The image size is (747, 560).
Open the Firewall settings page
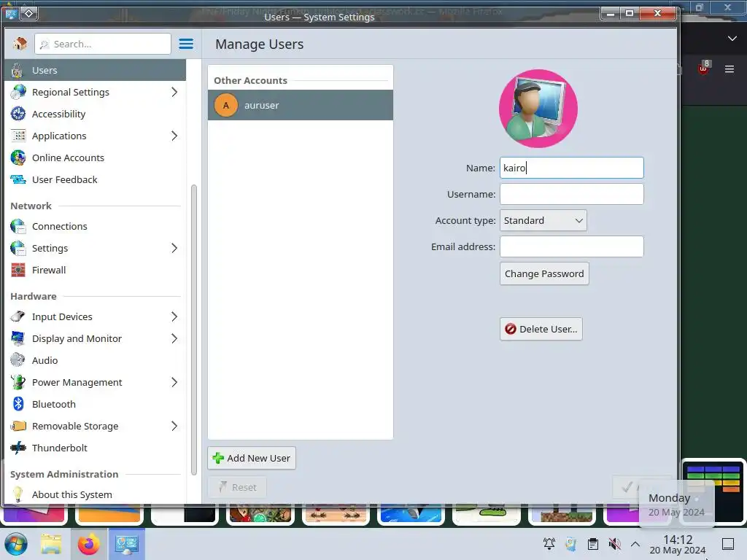coord(96,270)
